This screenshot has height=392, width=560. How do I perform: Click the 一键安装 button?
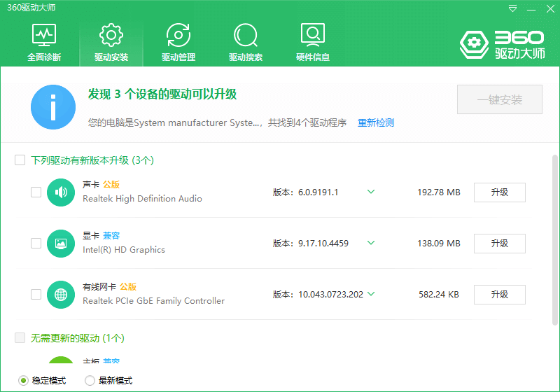(500, 99)
